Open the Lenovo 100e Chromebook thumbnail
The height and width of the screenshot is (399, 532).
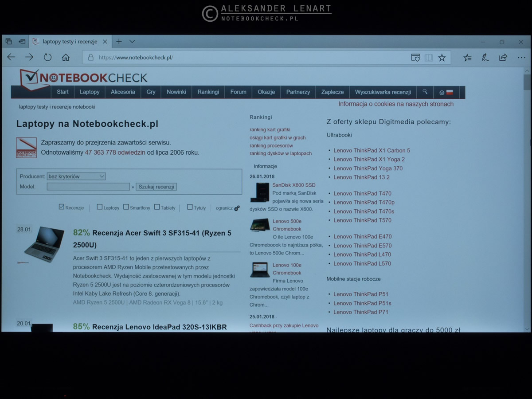(260, 270)
